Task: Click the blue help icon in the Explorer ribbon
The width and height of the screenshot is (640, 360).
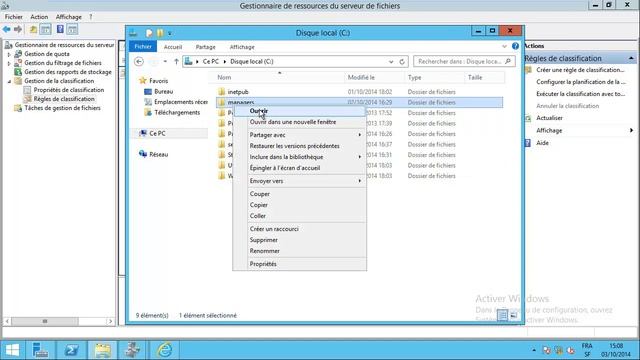Action: [x=516, y=46]
